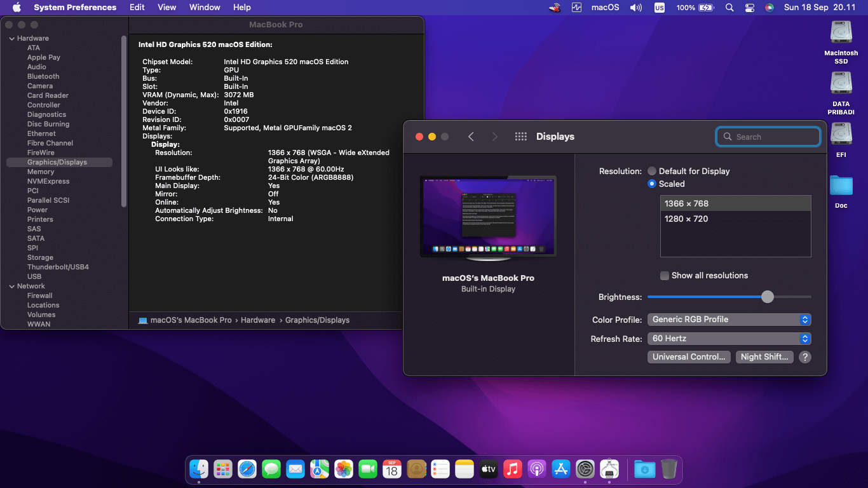Image resolution: width=868 pixels, height=488 pixels.
Task: Open the Mail app in Dock
Action: click(295, 470)
